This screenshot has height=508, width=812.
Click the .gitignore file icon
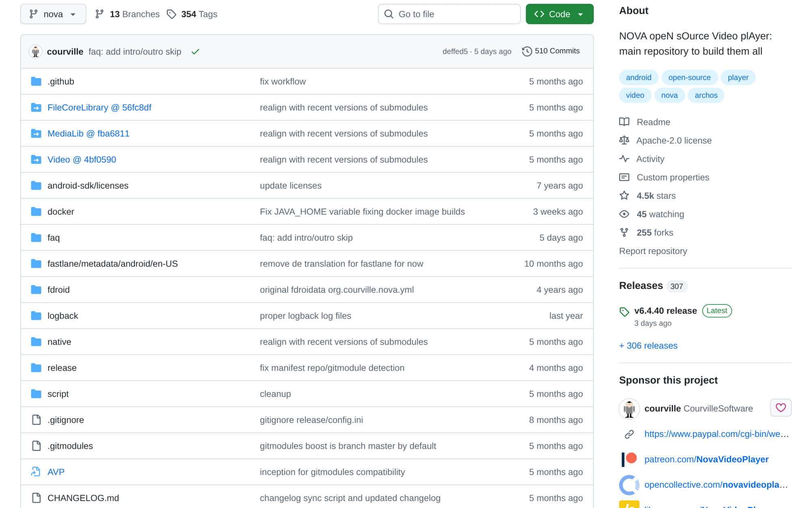pos(36,420)
